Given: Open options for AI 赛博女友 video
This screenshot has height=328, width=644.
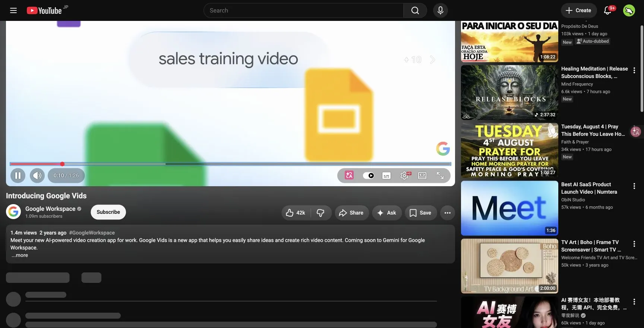Looking at the screenshot, I should tap(634, 302).
